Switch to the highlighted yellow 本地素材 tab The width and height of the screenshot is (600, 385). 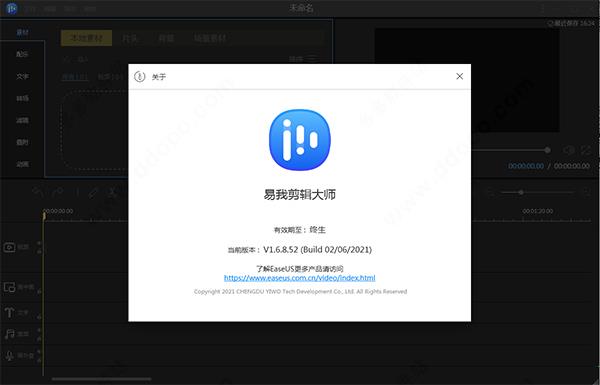(86, 38)
